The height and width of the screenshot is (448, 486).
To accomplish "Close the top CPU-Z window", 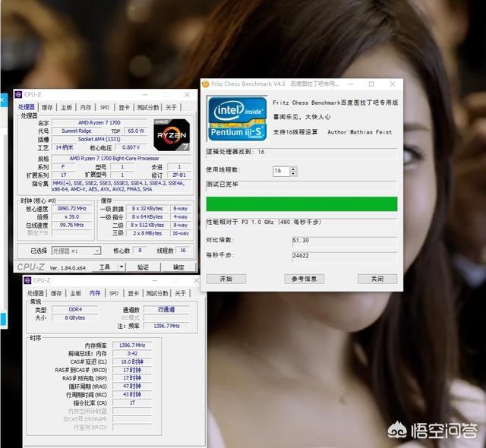I will 187,94.
